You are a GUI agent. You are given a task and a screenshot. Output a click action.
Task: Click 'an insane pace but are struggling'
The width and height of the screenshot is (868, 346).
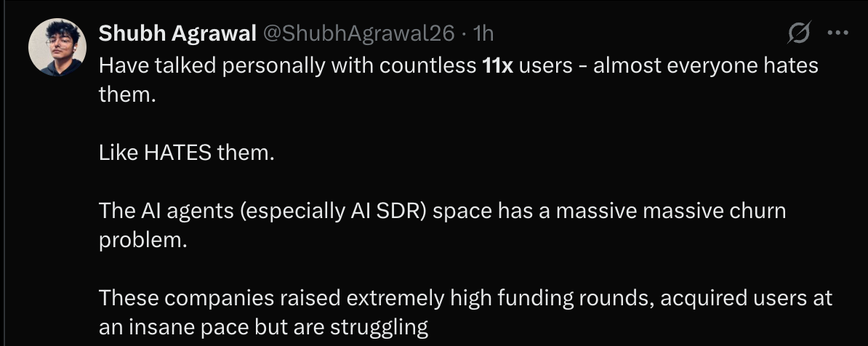[262, 328]
